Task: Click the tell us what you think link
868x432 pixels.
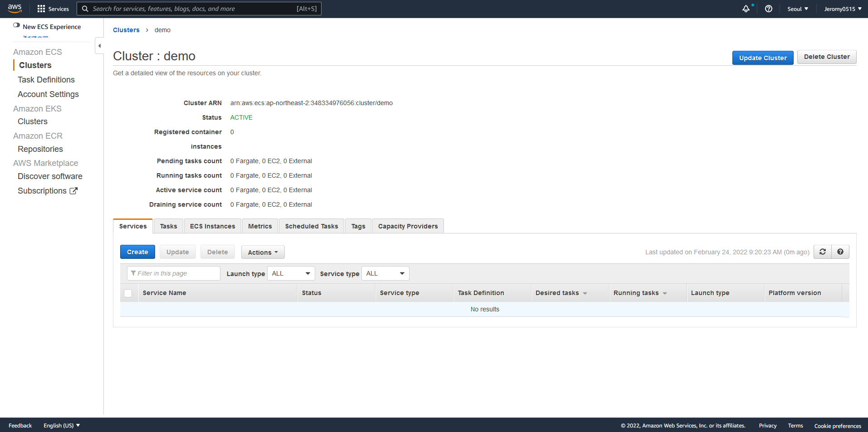Action: point(36,37)
